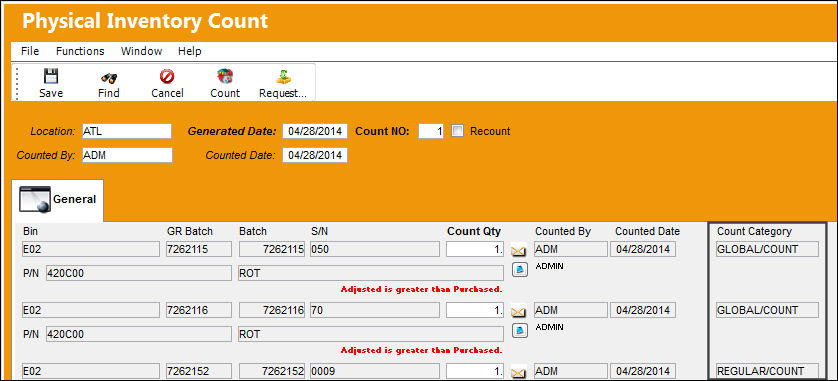Click the Count NO field

click(x=431, y=131)
